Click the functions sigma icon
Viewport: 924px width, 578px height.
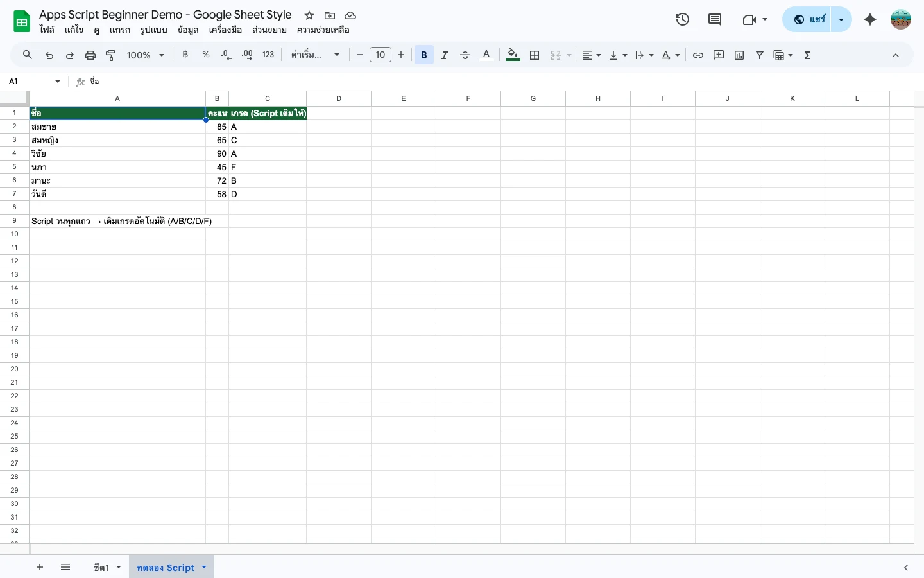[807, 55]
